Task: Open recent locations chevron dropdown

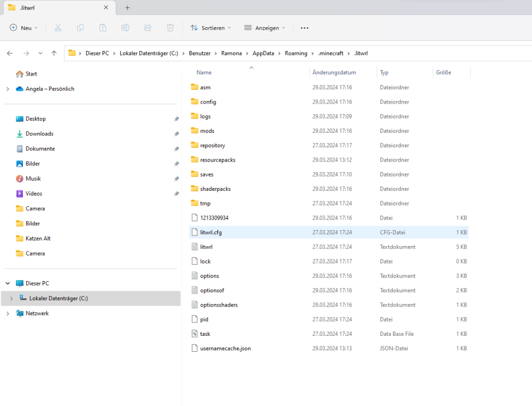Action: tap(40, 53)
